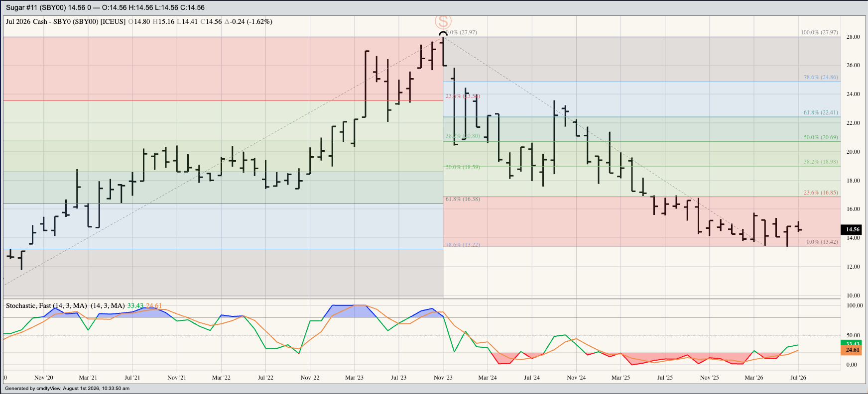The width and height of the screenshot is (868, 394).
Task: Click the Nov '25 date on the time axis
Action: pyautogui.click(x=710, y=378)
